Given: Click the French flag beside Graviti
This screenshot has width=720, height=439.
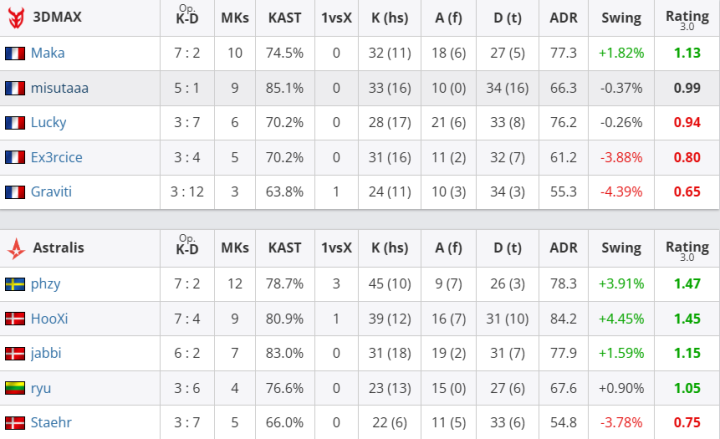Looking at the screenshot, I should click(15, 192).
